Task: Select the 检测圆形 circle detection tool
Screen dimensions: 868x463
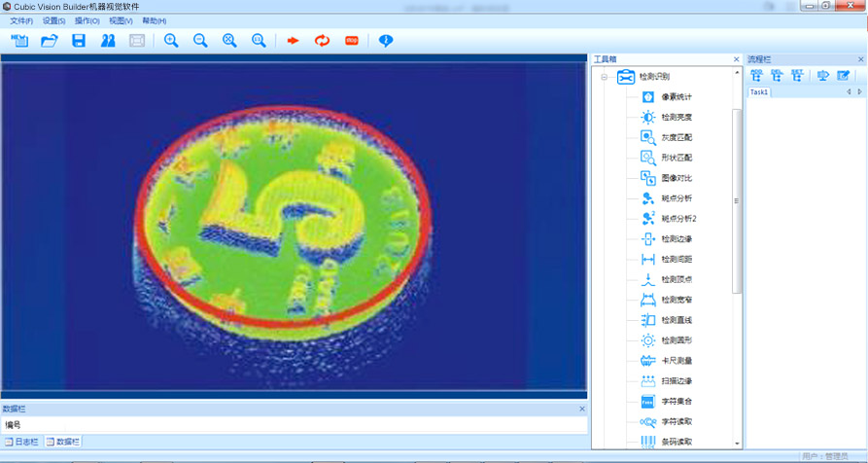Action: [676, 340]
